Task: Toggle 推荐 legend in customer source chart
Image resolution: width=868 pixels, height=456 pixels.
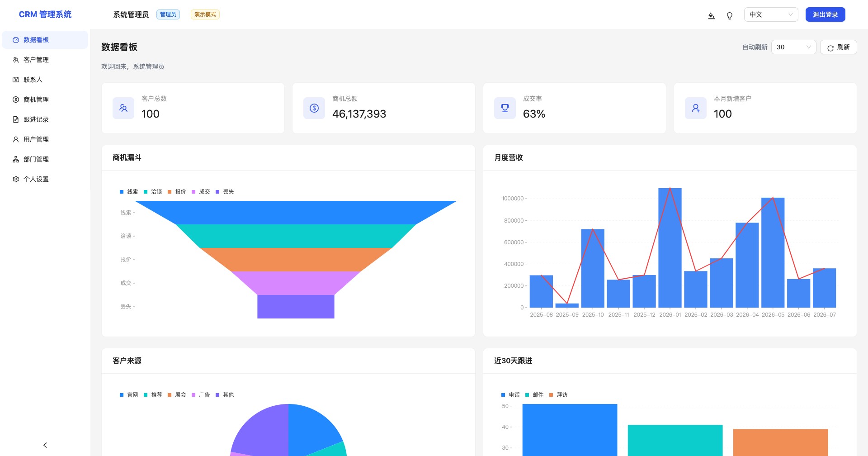Action: point(153,395)
